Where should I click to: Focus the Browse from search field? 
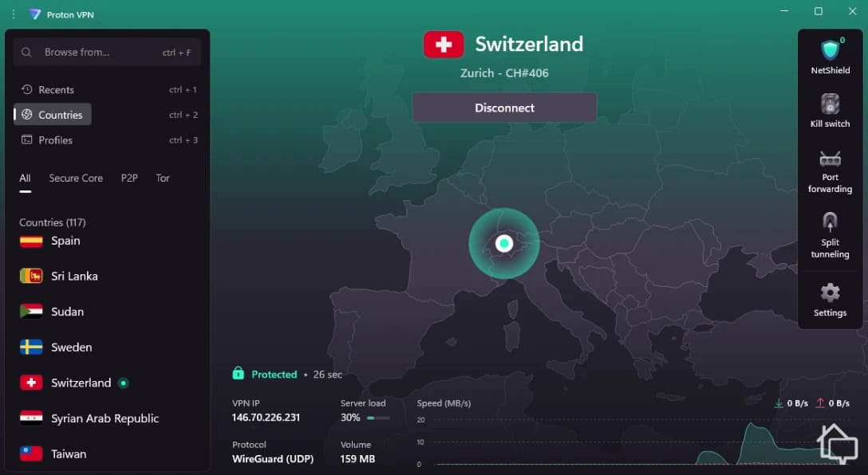107,53
